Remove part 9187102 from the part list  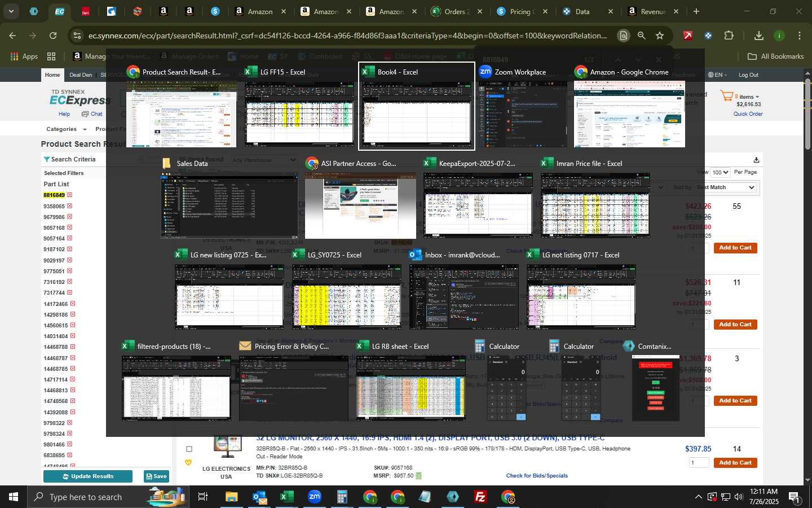70,249
